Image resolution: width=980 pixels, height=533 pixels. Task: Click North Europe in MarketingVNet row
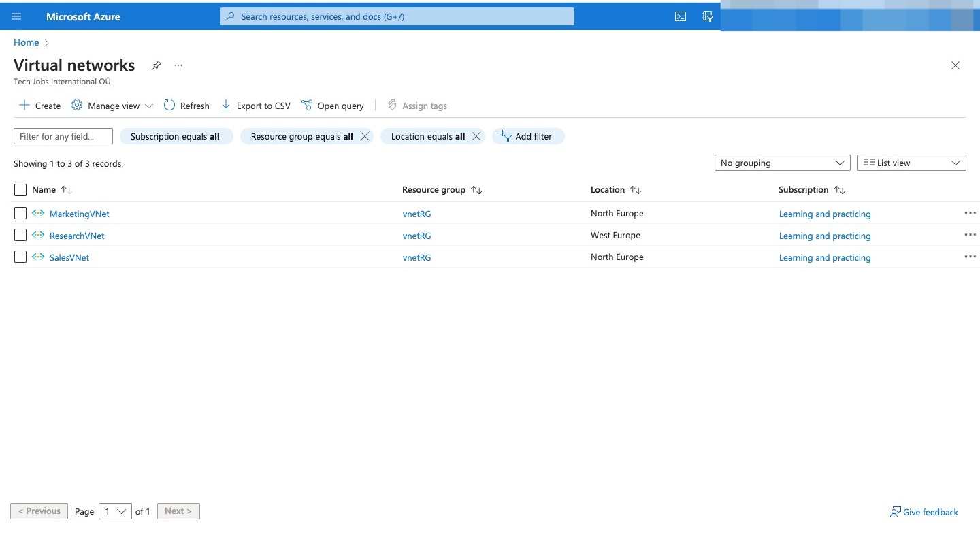(x=617, y=213)
